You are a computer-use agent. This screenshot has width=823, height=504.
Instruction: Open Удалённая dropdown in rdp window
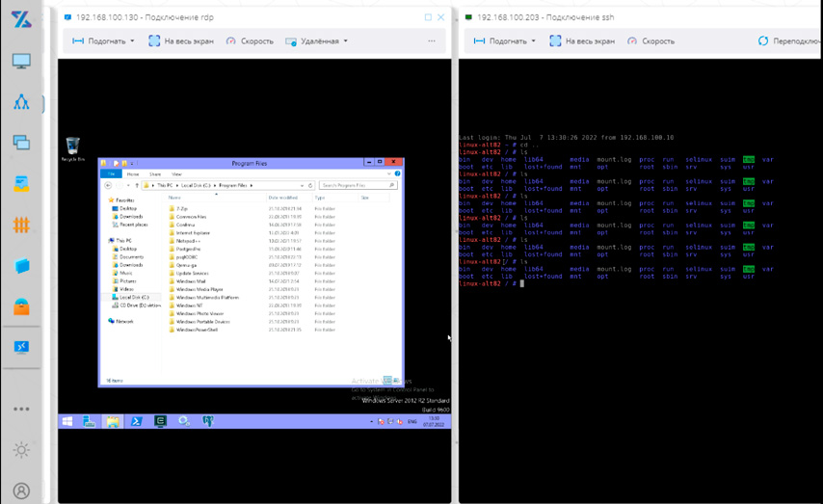click(x=316, y=40)
